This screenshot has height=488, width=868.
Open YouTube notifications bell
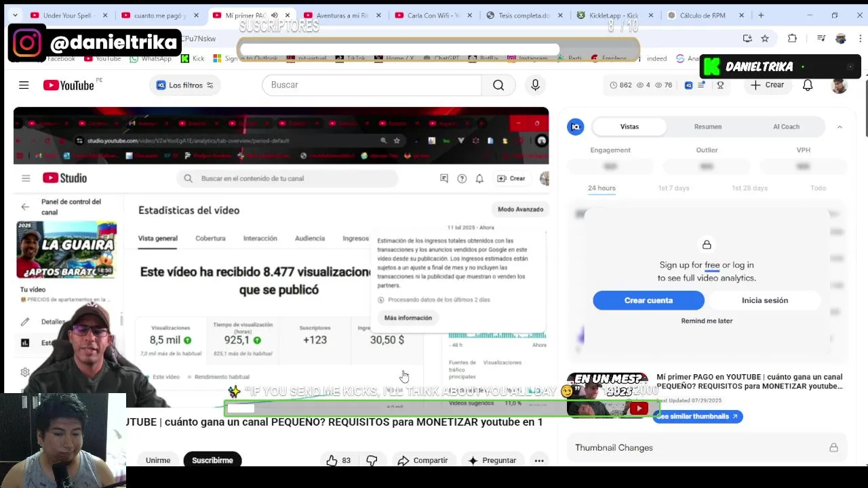click(x=808, y=85)
